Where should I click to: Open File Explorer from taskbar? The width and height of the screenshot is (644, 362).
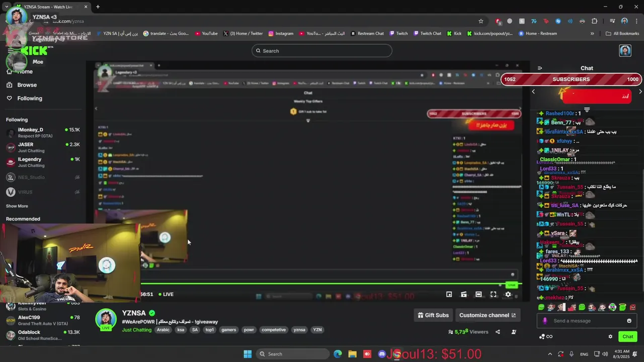(353, 354)
